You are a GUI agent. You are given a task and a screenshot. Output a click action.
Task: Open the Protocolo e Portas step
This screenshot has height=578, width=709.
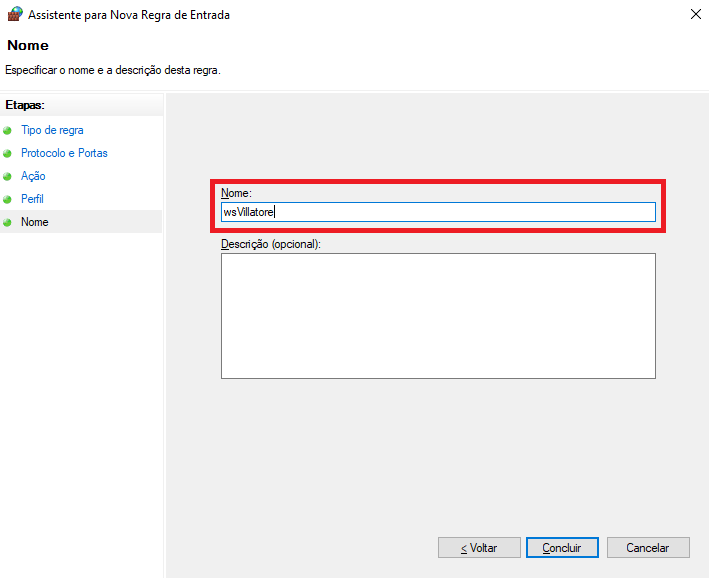click(64, 153)
